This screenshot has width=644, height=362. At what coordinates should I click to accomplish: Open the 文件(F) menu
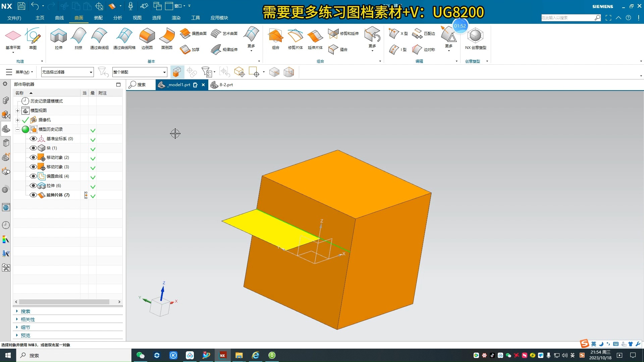[14, 18]
